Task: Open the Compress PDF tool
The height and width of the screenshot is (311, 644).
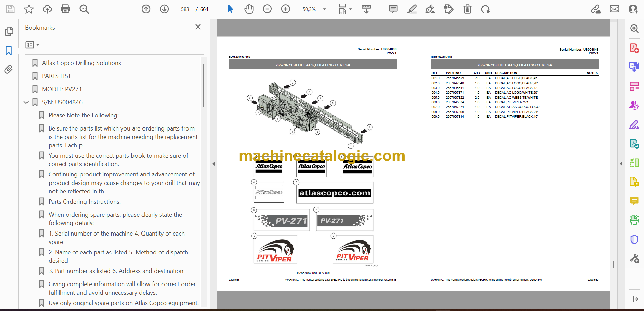Action: point(634,163)
